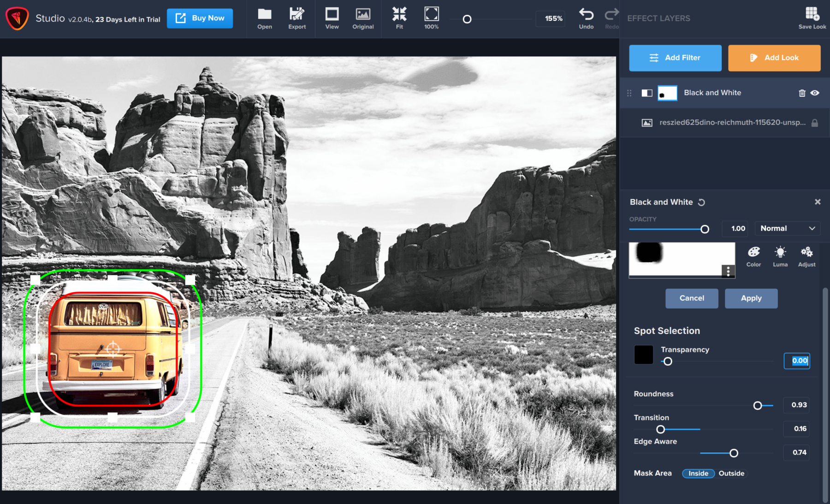
Task: Select the Luma mask tool
Action: pos(780,256)
